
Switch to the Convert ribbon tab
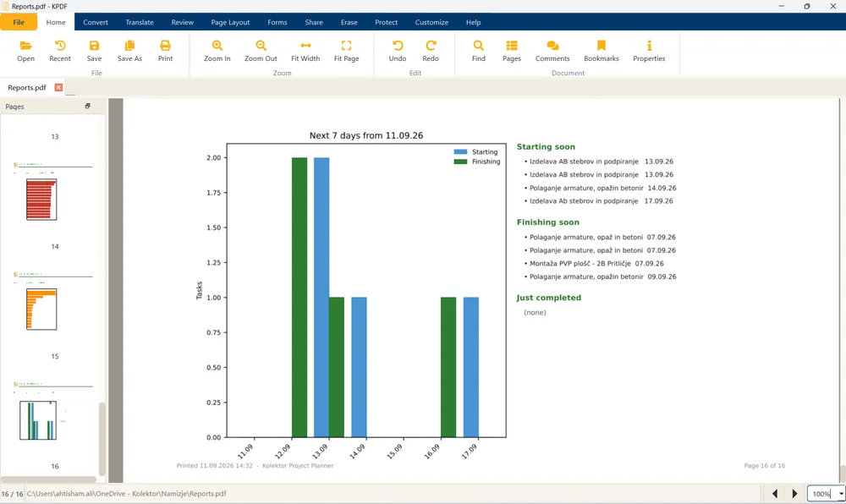[x=96, y=22]
